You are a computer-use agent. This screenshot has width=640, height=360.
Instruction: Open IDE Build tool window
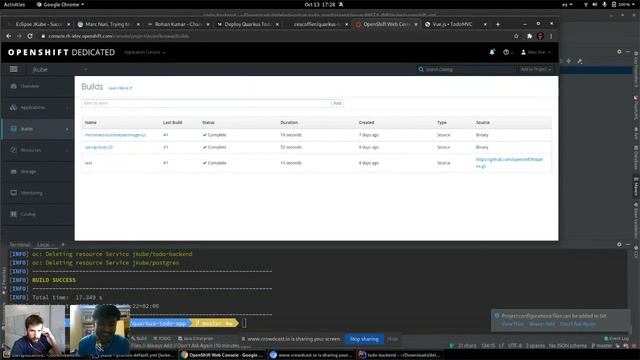pyautogui.click(x=139, y=338)
